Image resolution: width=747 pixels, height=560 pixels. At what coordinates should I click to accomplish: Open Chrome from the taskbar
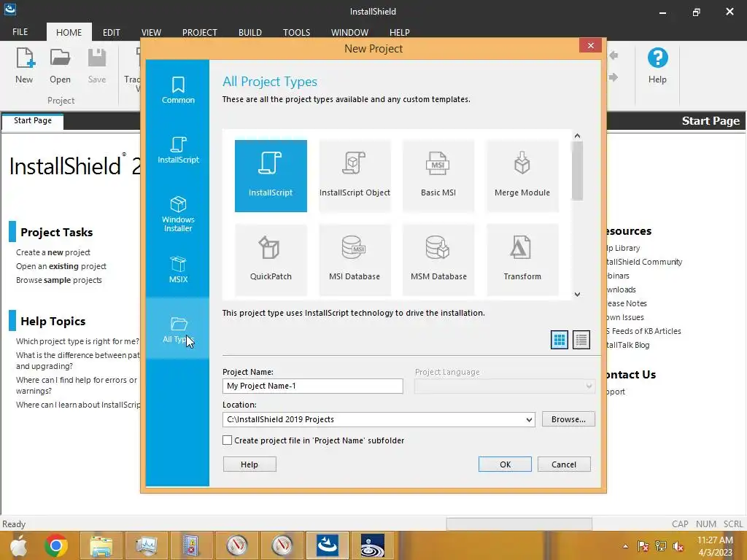pos(56,545)
